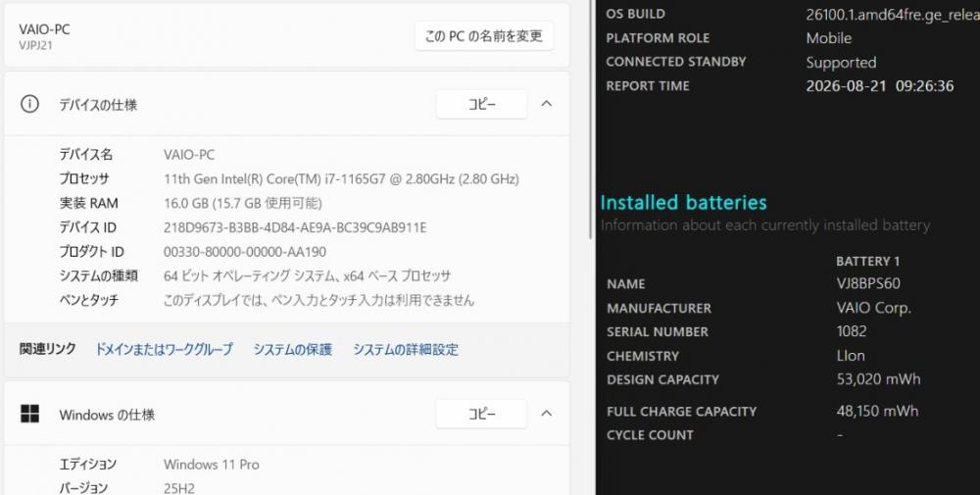Click the report time 2026-08-21 09:26:36

point(880,86)
